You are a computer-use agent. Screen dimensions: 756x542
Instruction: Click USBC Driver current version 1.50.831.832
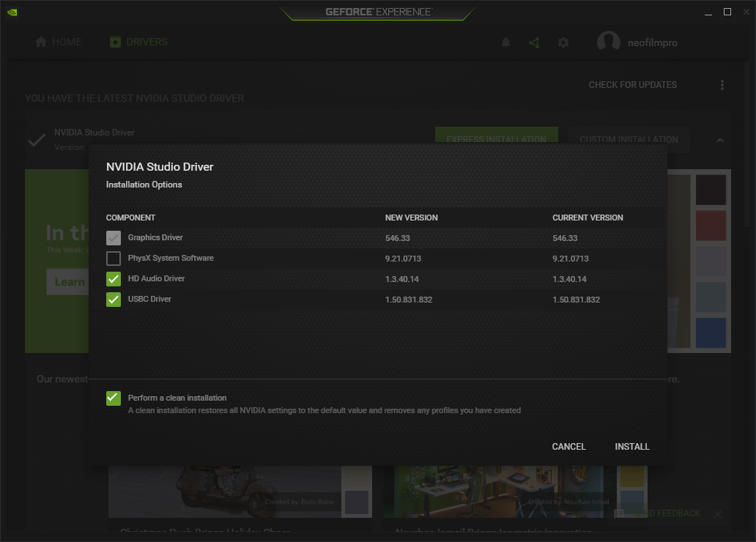coord(576,300)
